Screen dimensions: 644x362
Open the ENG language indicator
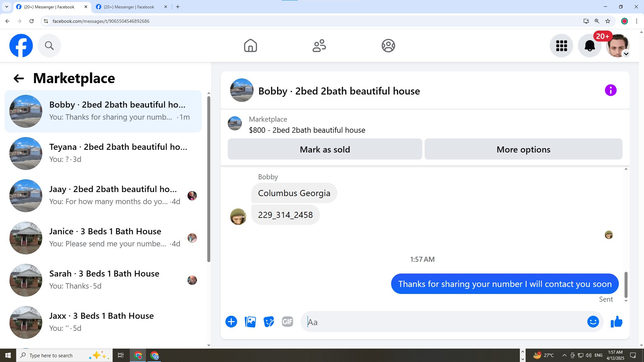(599, 355)
